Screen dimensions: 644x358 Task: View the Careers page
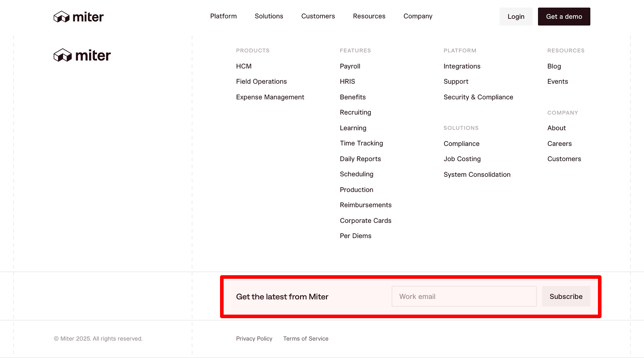pyautogui.click(x=559, y=143)
